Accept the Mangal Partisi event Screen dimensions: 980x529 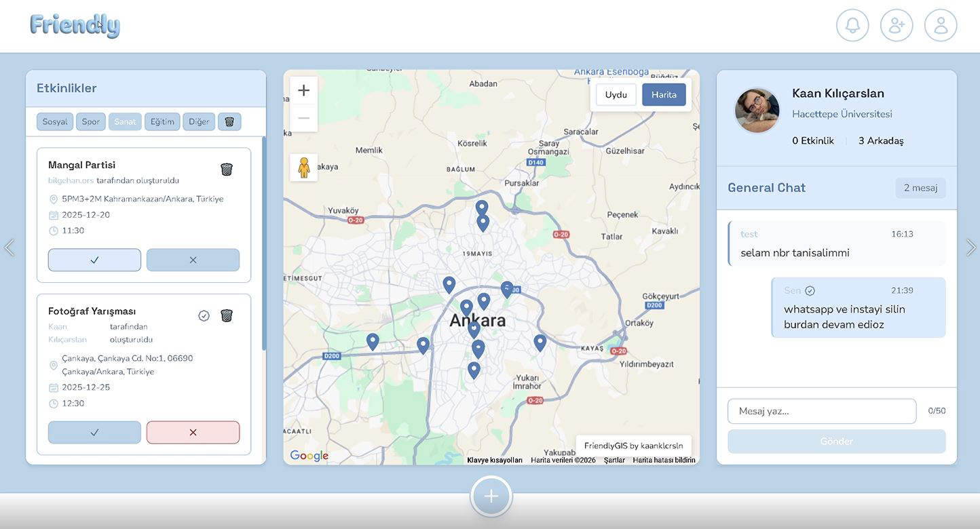point(94,260)
